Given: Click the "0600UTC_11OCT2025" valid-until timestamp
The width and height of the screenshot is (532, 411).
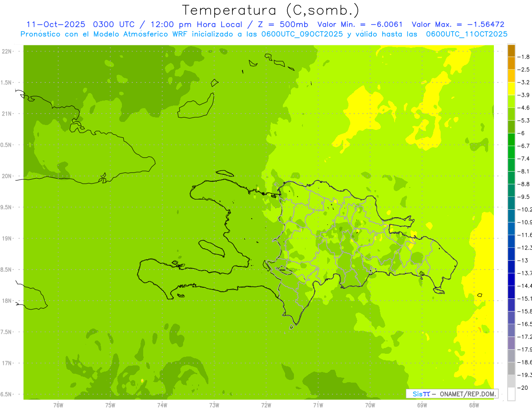Looking at the screenshot, I should 466,34.
